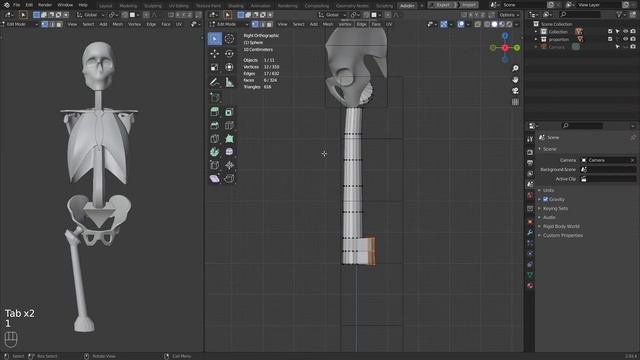Toggle proportion exclude checkbox in outliner
Screen dimensions: 640x360
[x=610, y=39]
